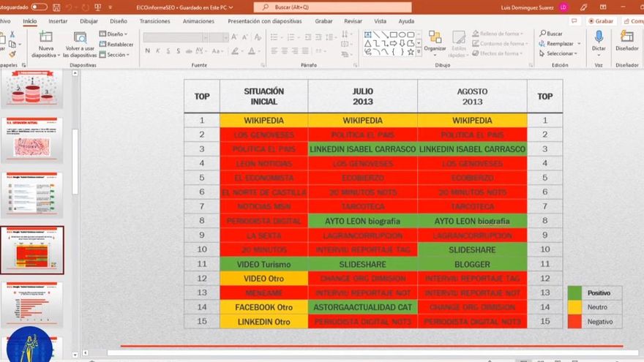The image size is (644, 362).
Task: Click the green Positivo legend swatch
Action: coord(574,293)
